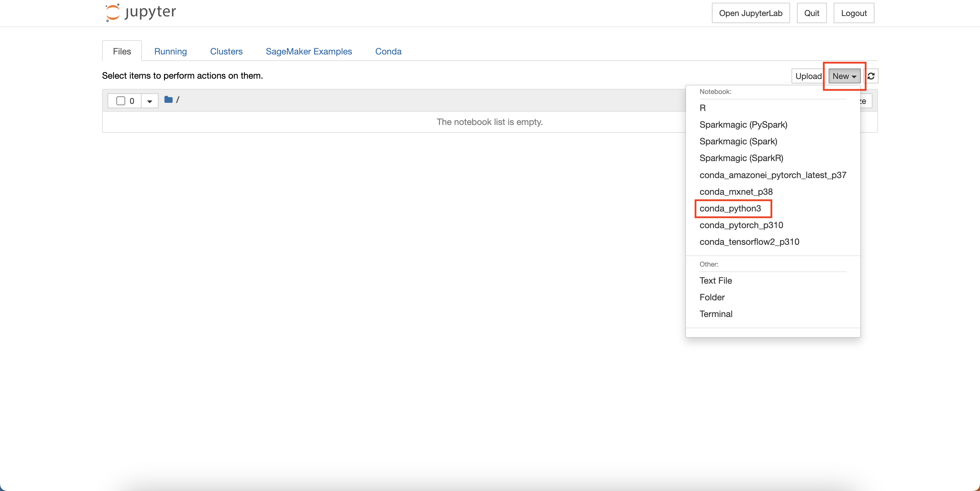This screenshot has width=980, height=491.
Task: Switch to the Conda tab
Action: click(388, 51)
